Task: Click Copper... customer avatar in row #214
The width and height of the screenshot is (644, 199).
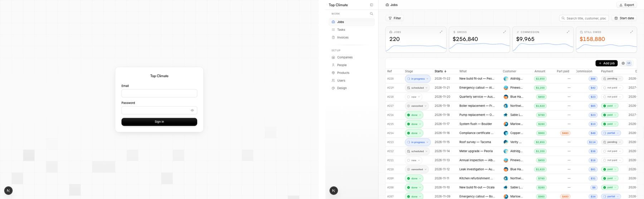Action: pyautogui.click(x=506, y=133)
